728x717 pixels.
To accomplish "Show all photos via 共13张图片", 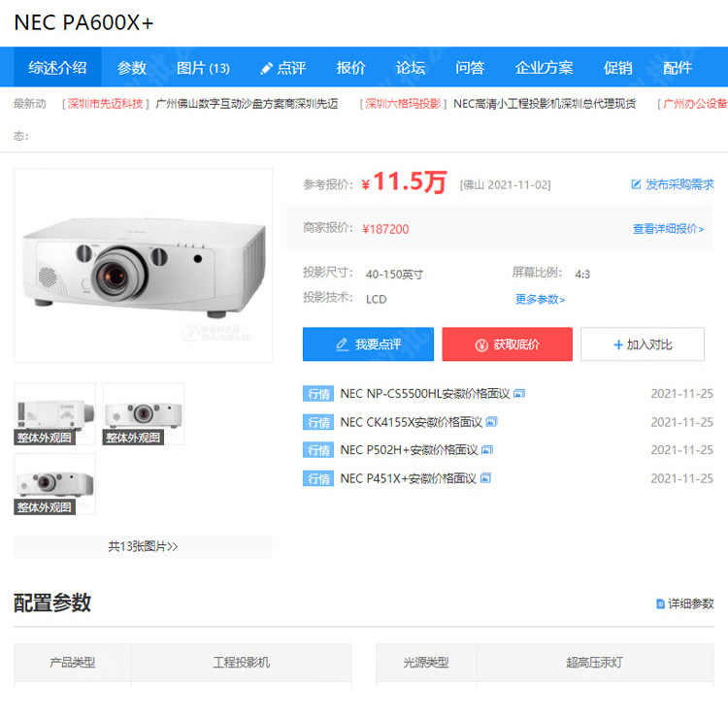I will pyautogui.click(x=143, y=546).
